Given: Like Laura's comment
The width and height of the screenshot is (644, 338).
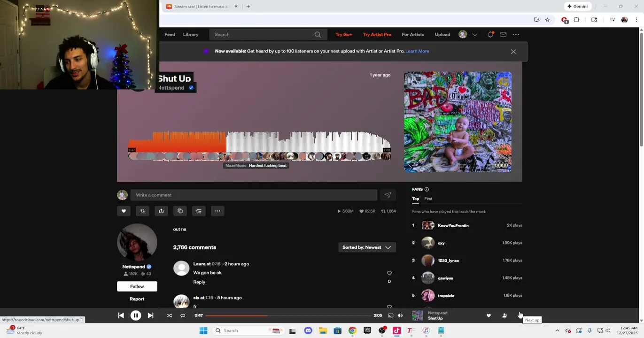Looking at the screenshot, I should [x=389, y=273].
